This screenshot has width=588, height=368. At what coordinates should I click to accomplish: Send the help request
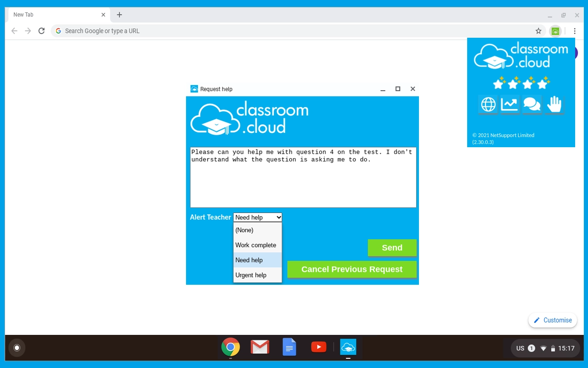[392, 247]
